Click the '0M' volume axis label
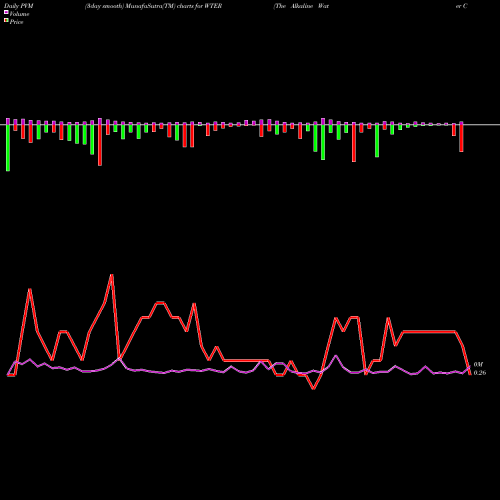Screen dimensions: 500x500 click(x=478, y=365)
